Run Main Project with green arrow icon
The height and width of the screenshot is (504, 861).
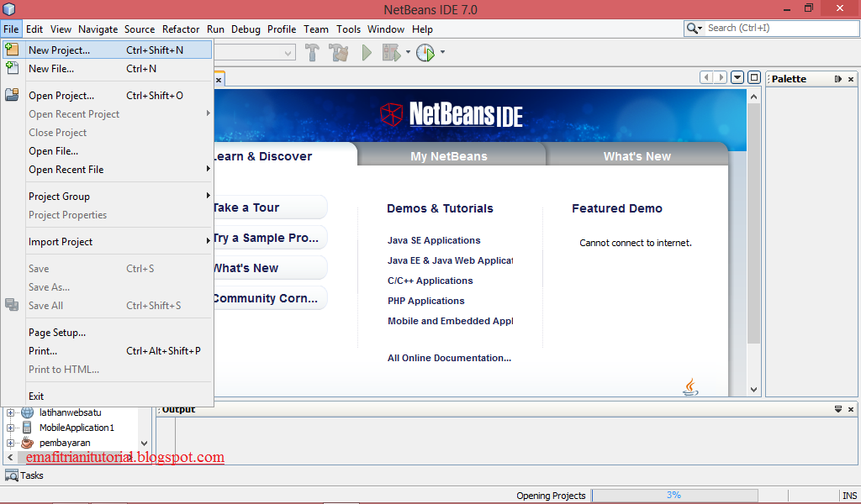pos(366,52)
